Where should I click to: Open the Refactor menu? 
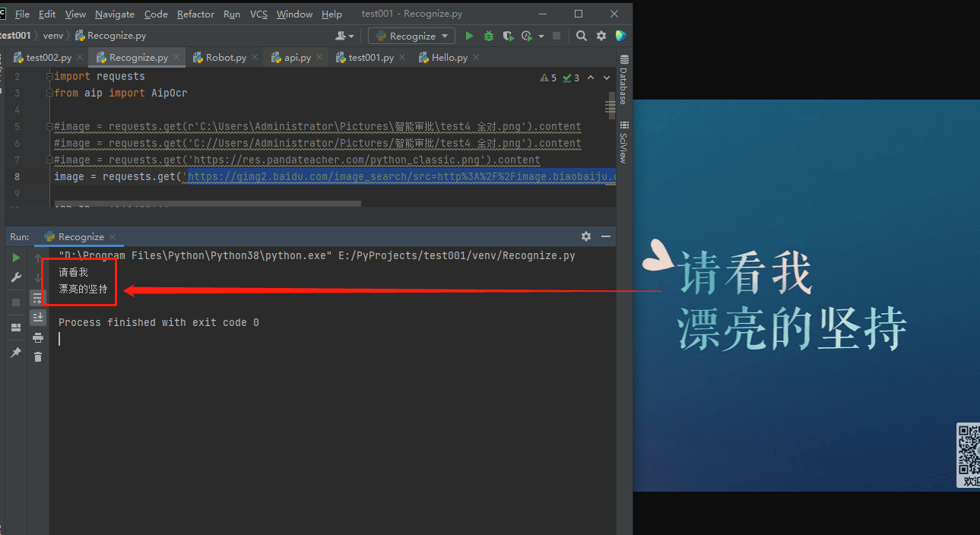pyautogui.click(x=195, y=14)
